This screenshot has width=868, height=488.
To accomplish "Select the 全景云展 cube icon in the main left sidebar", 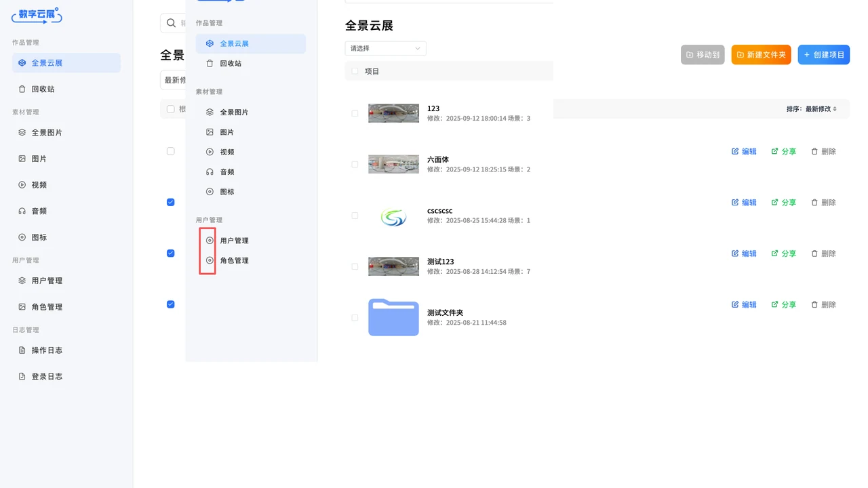I will [x=22, y=63].
